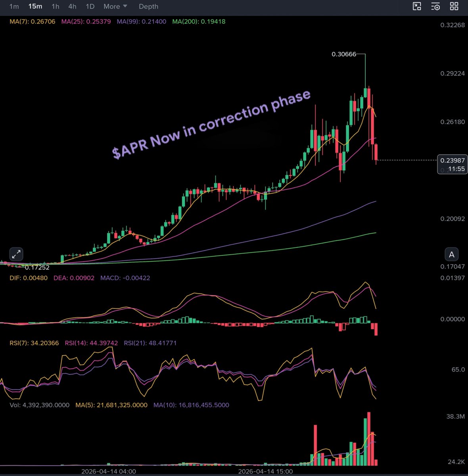Viewport: 468px width, 476px height.
Task: Select the 15m timeframe tab
Action: [x=35, y=6]
